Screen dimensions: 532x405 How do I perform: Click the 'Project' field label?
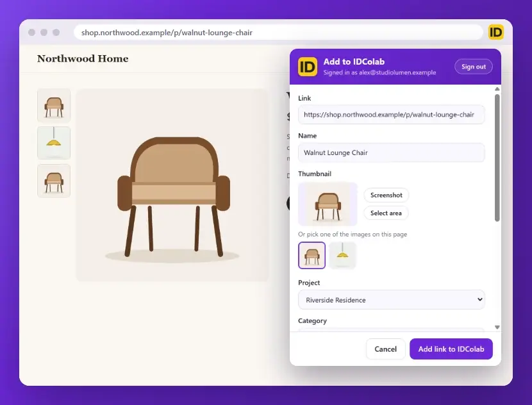(x=309, y=283)
